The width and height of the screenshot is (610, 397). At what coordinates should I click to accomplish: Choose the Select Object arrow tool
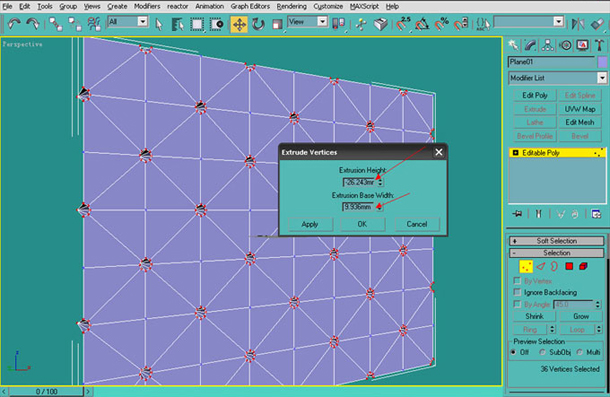click(159, 24)
